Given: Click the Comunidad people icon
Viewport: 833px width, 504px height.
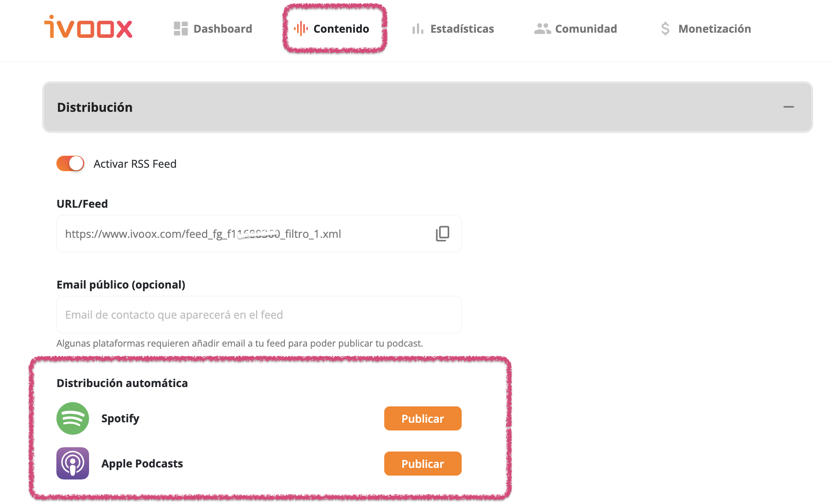Looking at the screenshot, I should click(x=543, y=29).
